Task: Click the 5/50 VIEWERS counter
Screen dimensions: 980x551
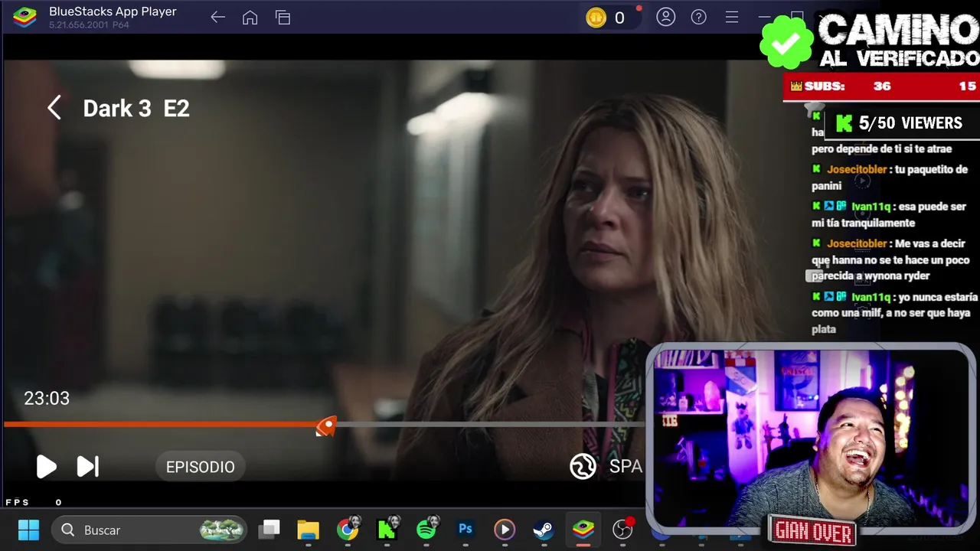Action: pyautogui.click(x=900, y=123)
